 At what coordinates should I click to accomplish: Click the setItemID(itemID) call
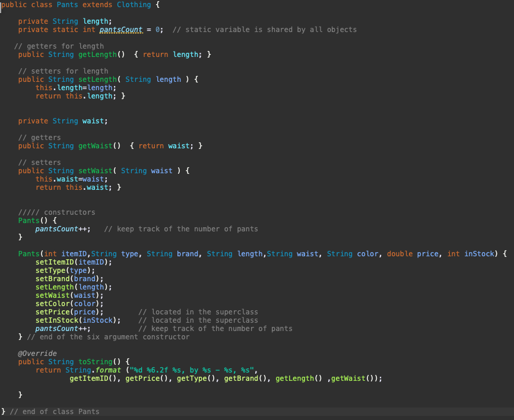[74, 262]
